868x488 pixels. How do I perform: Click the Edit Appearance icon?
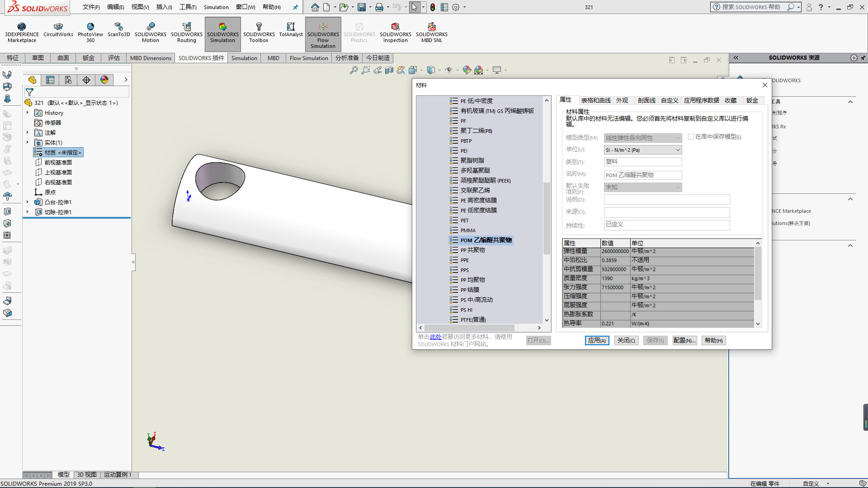467,70
